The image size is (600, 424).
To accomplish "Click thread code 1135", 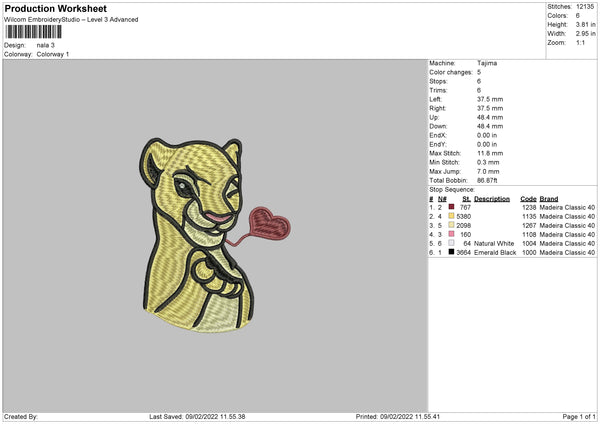I will (x=529, y=217).
